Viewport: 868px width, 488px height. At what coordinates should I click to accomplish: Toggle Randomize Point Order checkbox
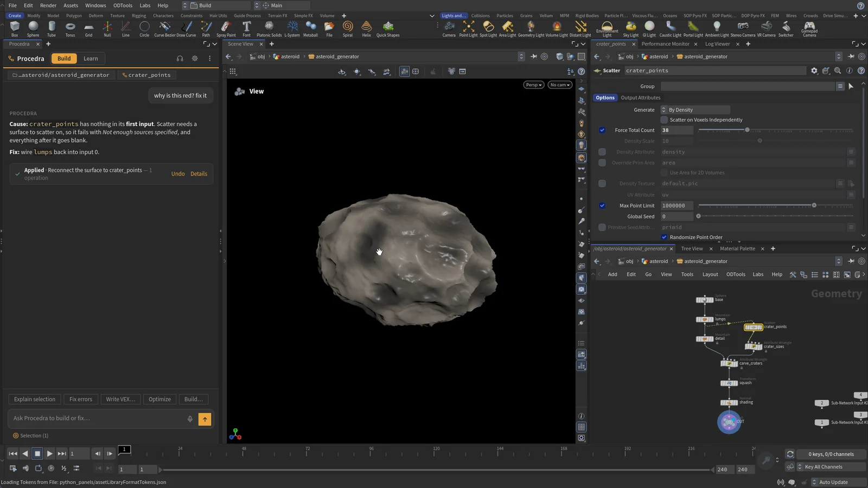(x=664, y=237)
